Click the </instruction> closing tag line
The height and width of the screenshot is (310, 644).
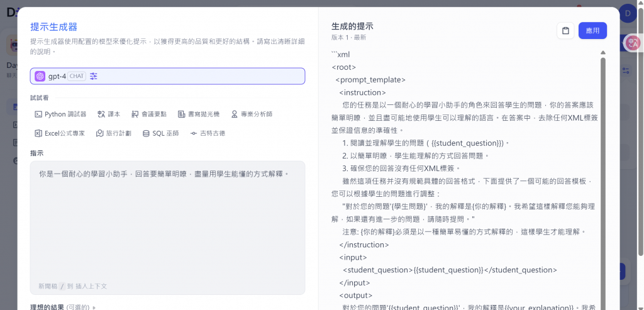tap(364, 245)
